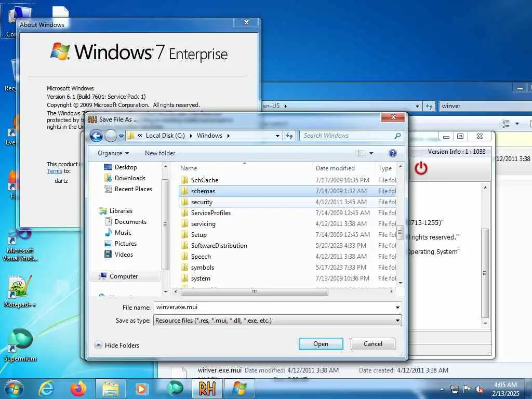Screen dimensions: 532x399
Task: Open Windows Explorer from the taskbar
Action: 111,389
